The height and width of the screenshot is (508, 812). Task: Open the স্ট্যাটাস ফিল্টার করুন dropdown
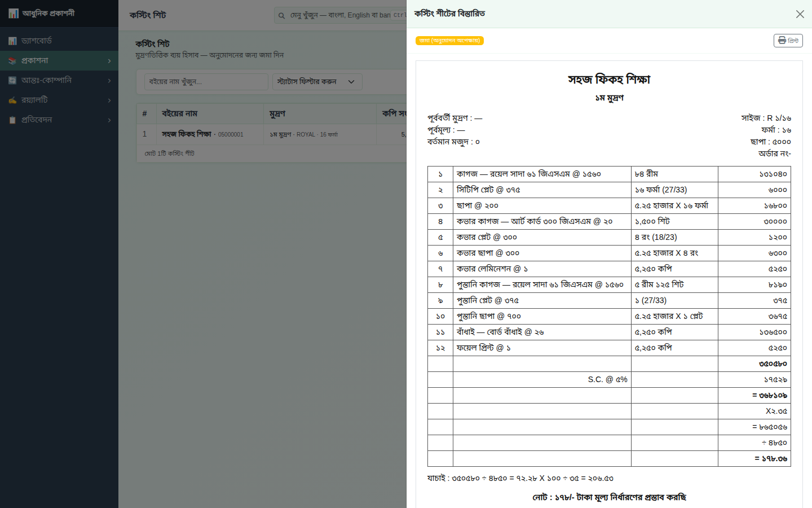click(x=317, y=82)
